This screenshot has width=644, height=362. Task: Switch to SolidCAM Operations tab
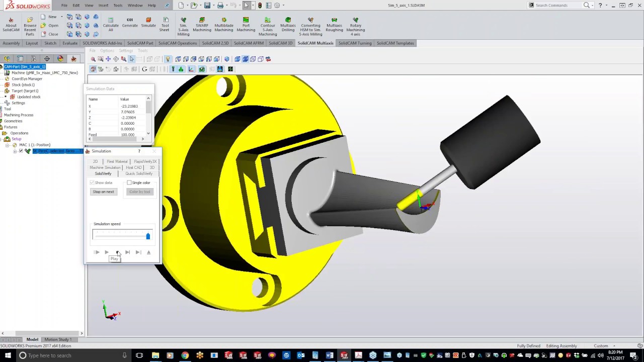tap(178, 43)
